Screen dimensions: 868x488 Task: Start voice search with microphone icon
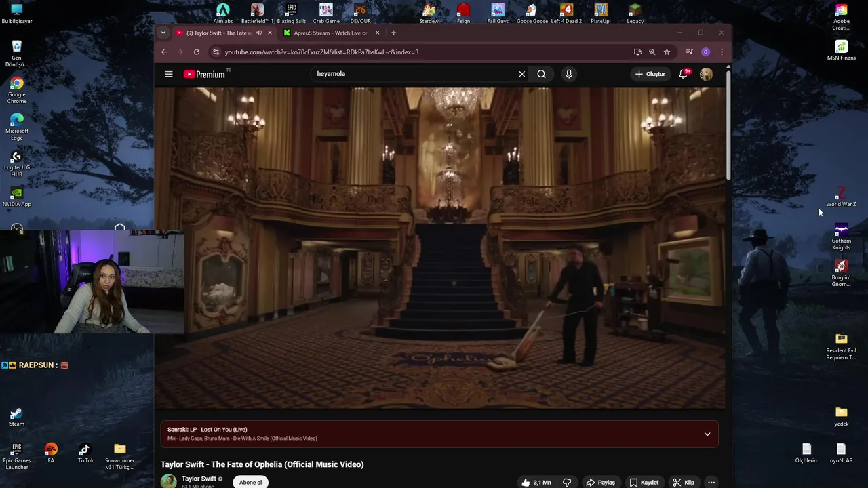pyautogui.click(x=569, y=74)
